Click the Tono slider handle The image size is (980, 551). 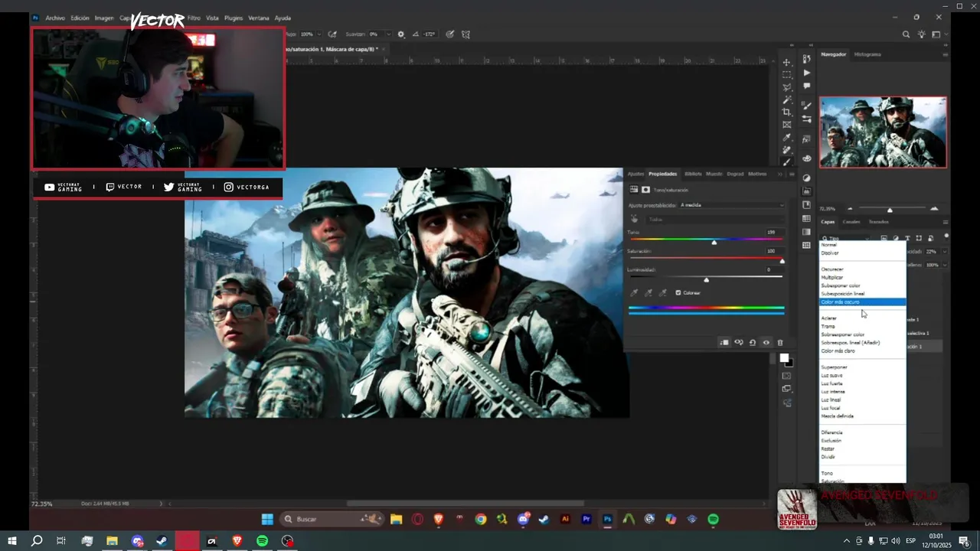(714, 242)
